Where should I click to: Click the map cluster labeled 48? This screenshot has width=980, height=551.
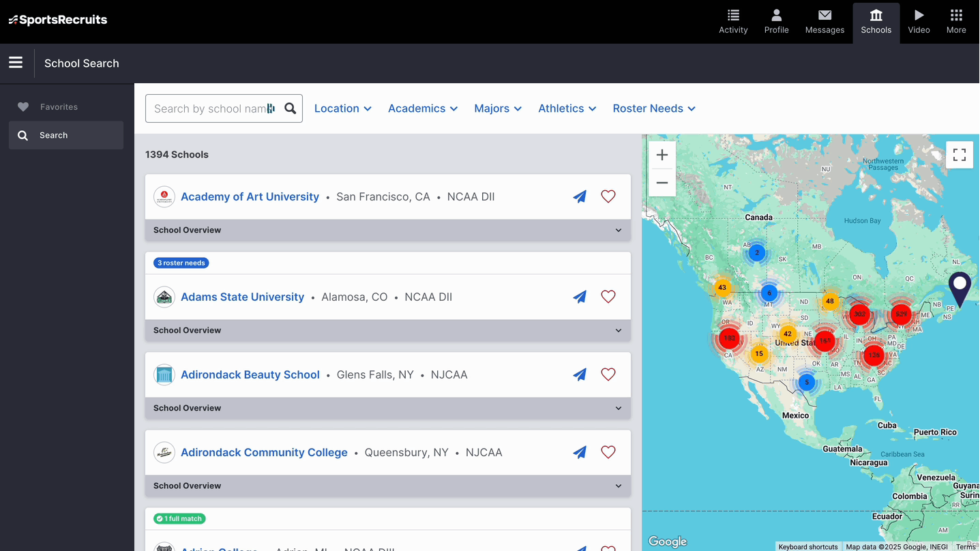pos(830,301)
